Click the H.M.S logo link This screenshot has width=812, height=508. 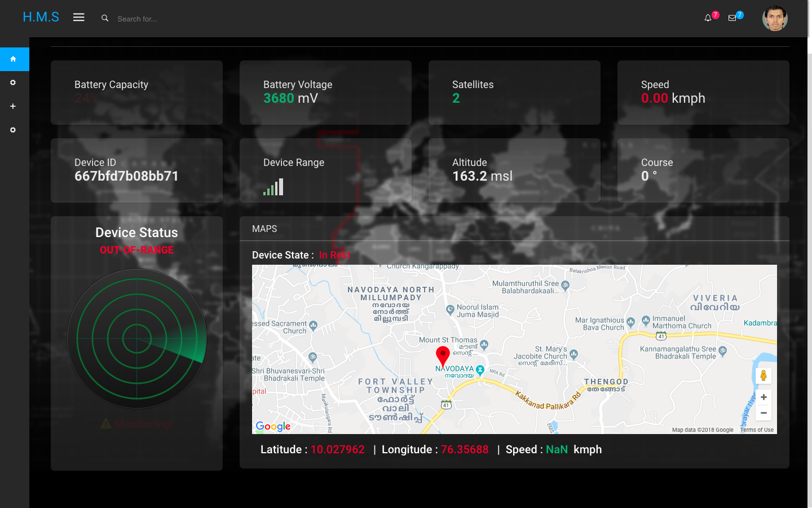pos(41,17)
